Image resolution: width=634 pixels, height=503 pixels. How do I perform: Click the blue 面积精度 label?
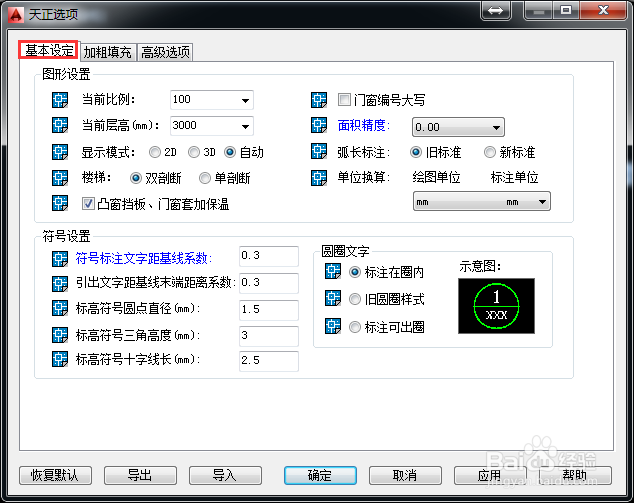(x=363, y=126)
